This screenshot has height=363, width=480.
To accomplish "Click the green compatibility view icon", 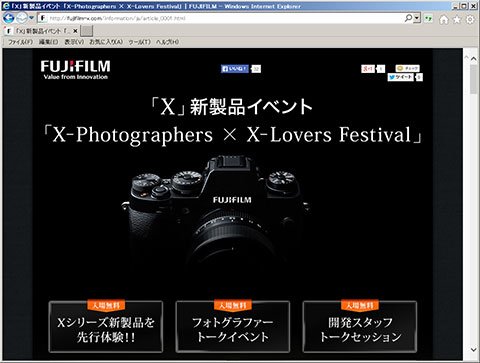I will (428, 18).
